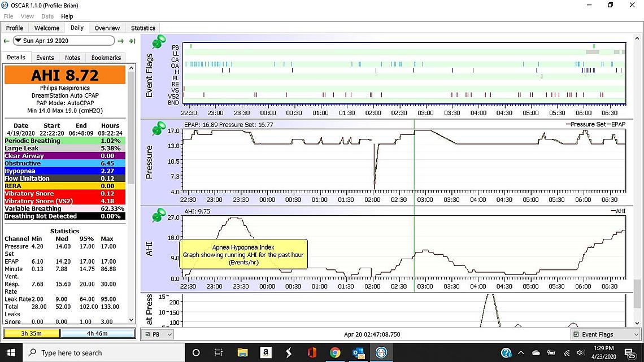This screenshot has width=644, height=362.
Task: Go to the previous day arrow
Action: (x=6, y=41)
